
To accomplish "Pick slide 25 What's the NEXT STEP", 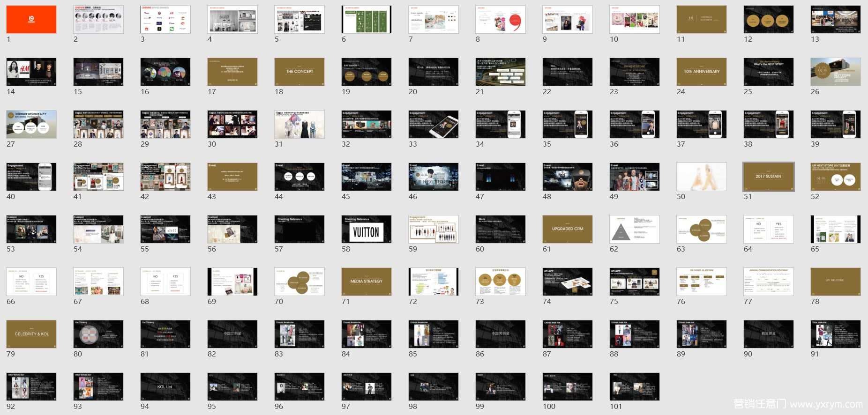I will point(769,72).
